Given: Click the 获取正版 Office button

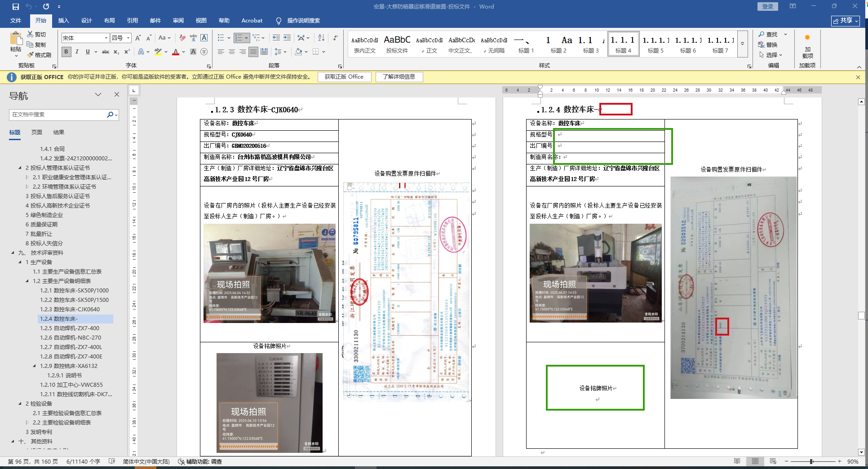Looking at the screenshot, I should coord(344,77).
